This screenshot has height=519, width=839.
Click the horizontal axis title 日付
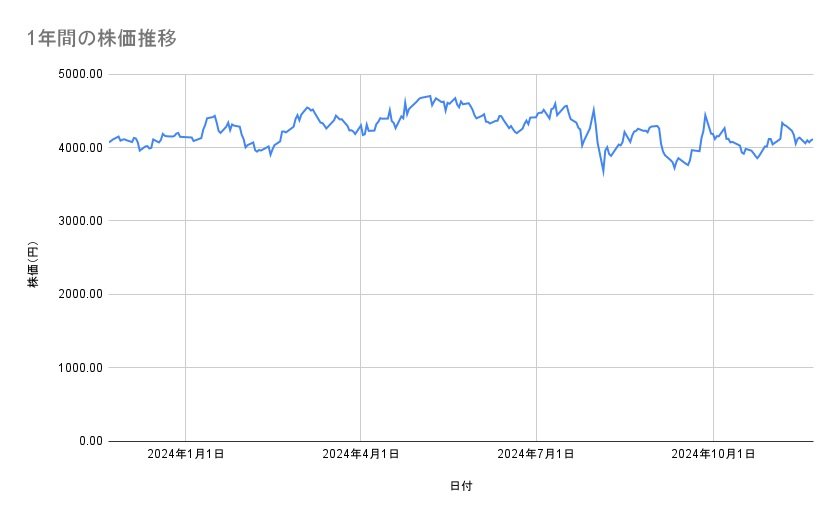point(461,486)
